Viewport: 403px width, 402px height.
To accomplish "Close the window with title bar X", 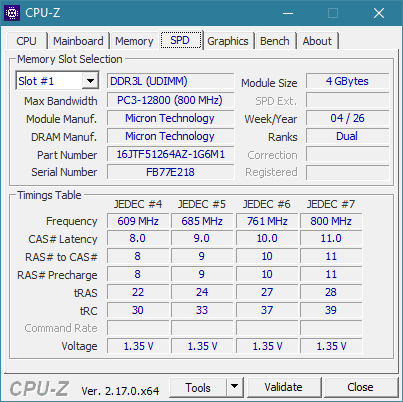I will click(x=379, y=13).
